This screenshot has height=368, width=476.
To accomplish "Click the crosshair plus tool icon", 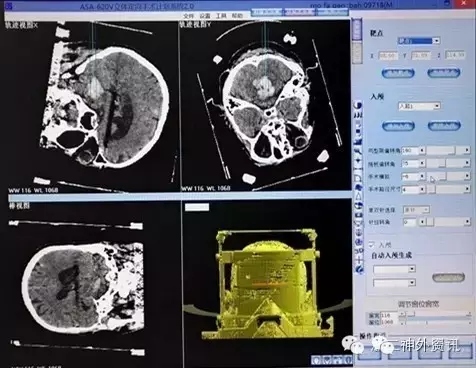I will click(359, 260).
